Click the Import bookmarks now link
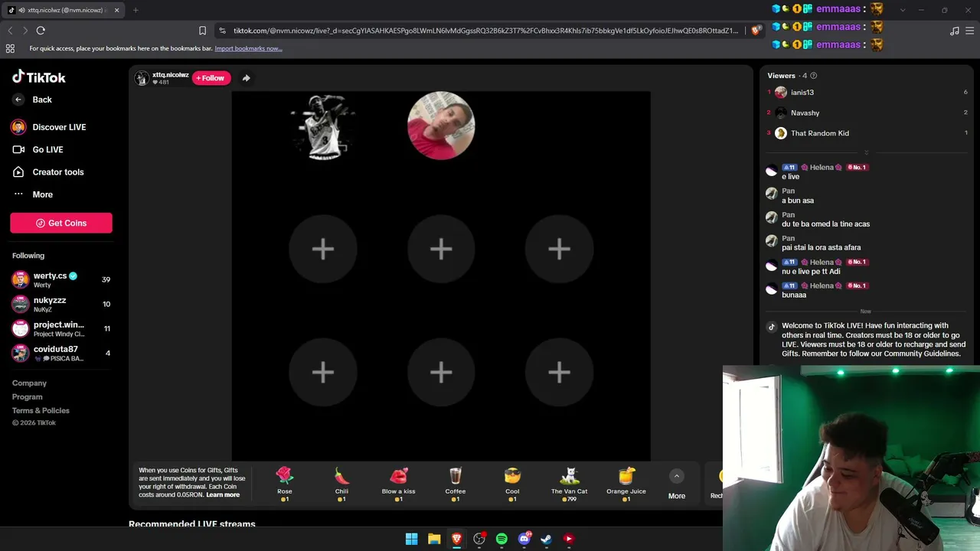The image size is (980, 551). coord(248,49)
